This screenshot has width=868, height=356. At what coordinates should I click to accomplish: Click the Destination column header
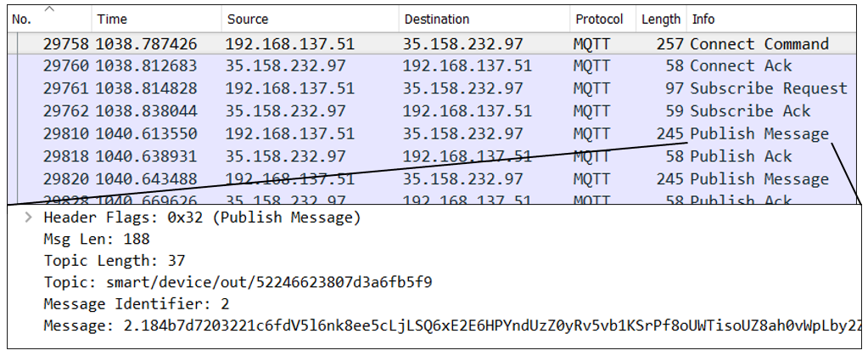[484, 19]
